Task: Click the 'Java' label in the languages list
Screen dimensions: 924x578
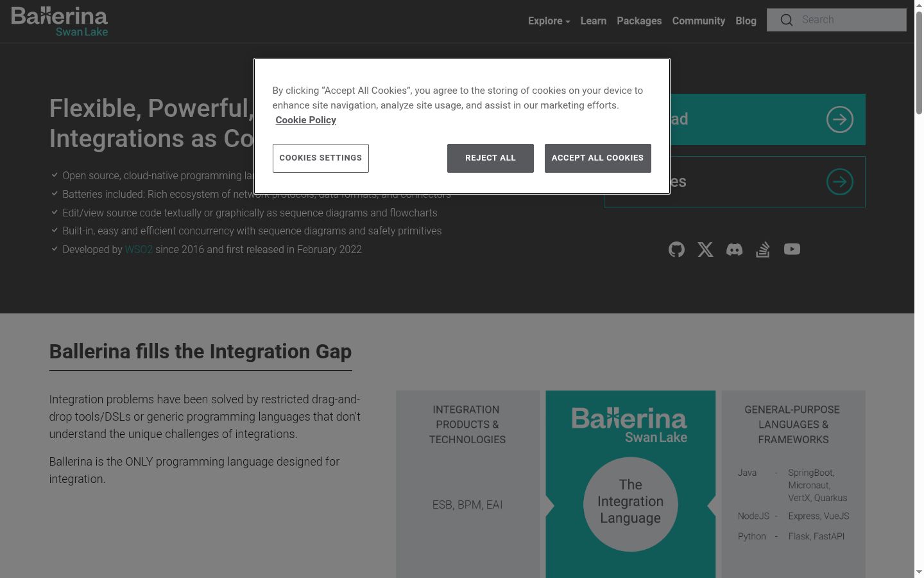Action: coord(747,473)
